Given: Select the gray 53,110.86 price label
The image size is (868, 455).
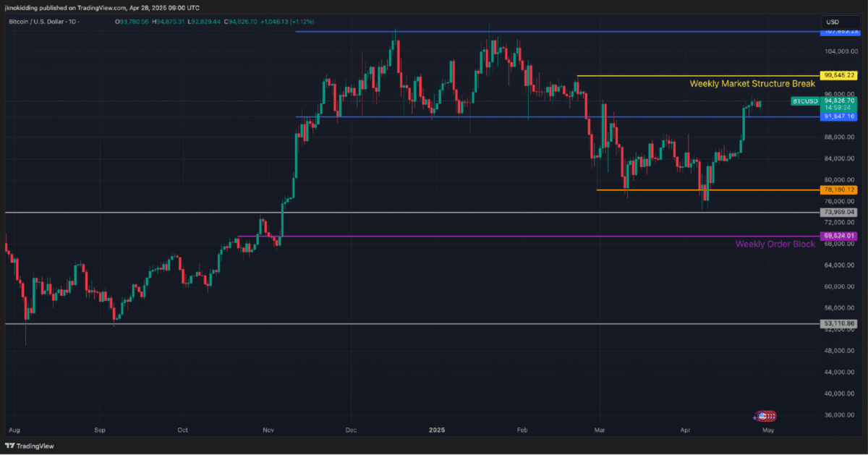Looking at the screenshot, I should (839, 323).
